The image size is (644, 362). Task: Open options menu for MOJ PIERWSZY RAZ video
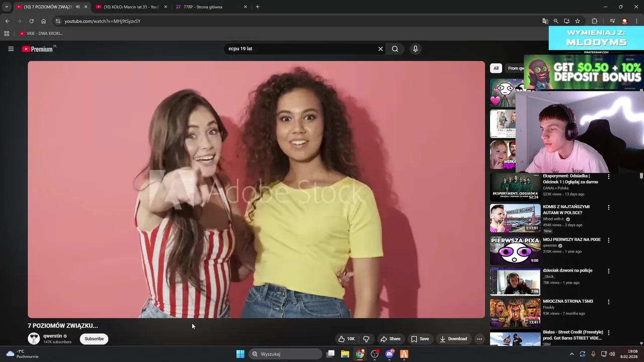pos(608,240)
